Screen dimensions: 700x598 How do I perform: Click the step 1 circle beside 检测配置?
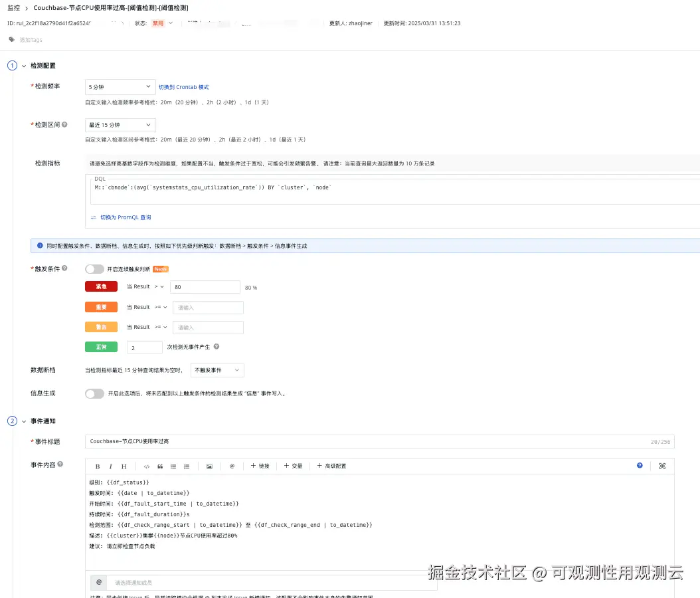click(12, 66)
